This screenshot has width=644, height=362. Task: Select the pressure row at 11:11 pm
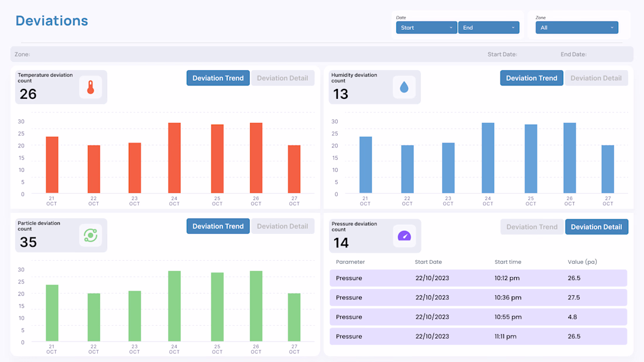point(478,336)
